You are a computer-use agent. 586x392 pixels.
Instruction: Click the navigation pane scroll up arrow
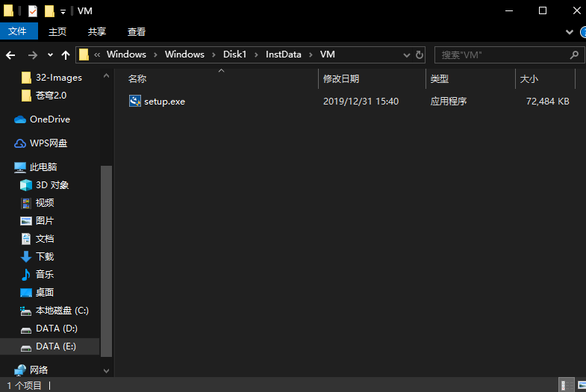click(x=107, y=76)
